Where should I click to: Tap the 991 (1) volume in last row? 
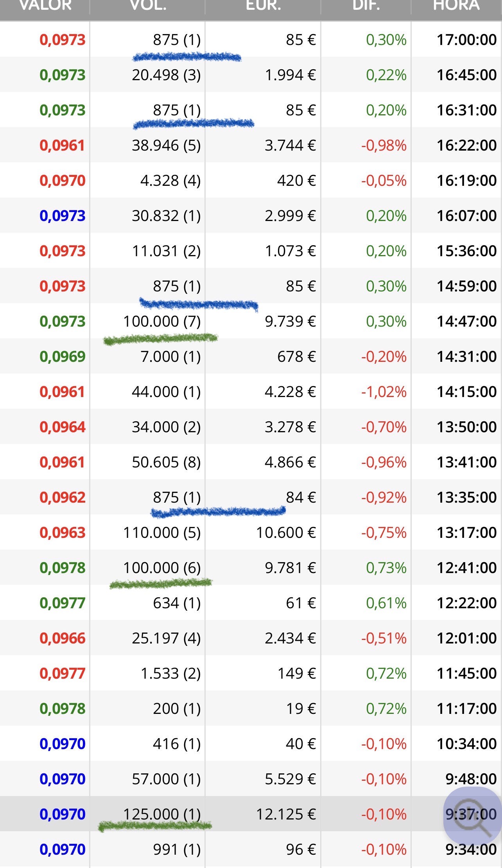(177, 850)
